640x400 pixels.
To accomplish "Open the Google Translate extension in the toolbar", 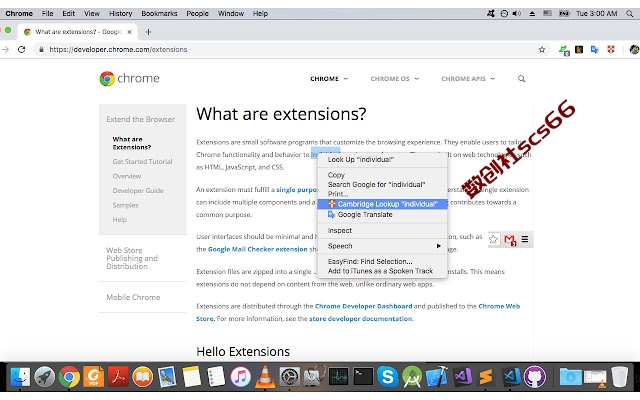I will click(x=595, y=49).
